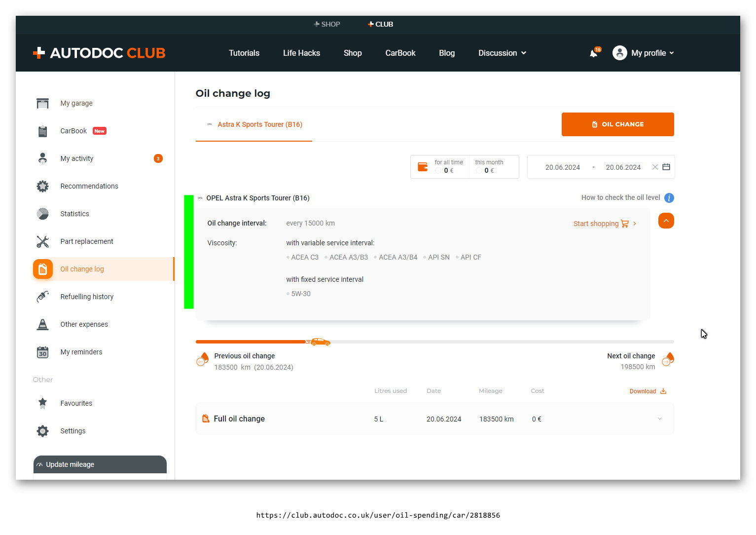Click the Previous oil change drop icon
This screenshot has height=535, width=756.
pyautogui.click(x=202, y=359)
